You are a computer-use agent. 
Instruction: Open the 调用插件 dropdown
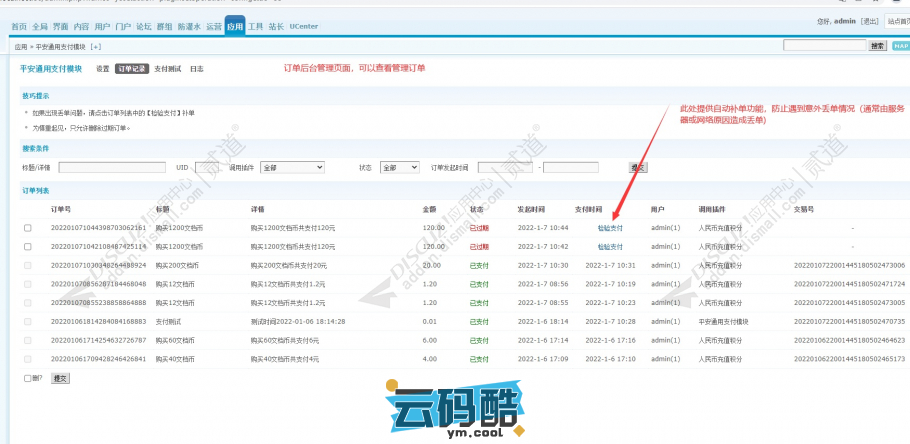point(291,167)
